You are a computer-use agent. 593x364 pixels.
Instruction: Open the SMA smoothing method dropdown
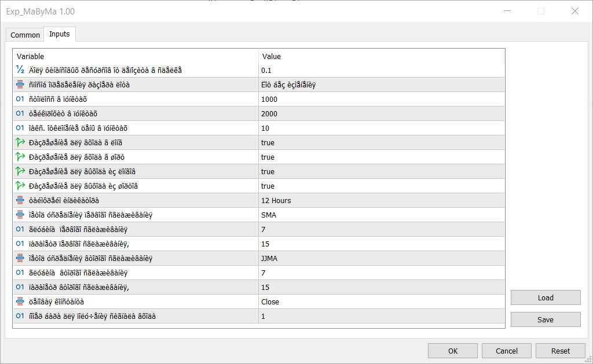click(381, 215)
